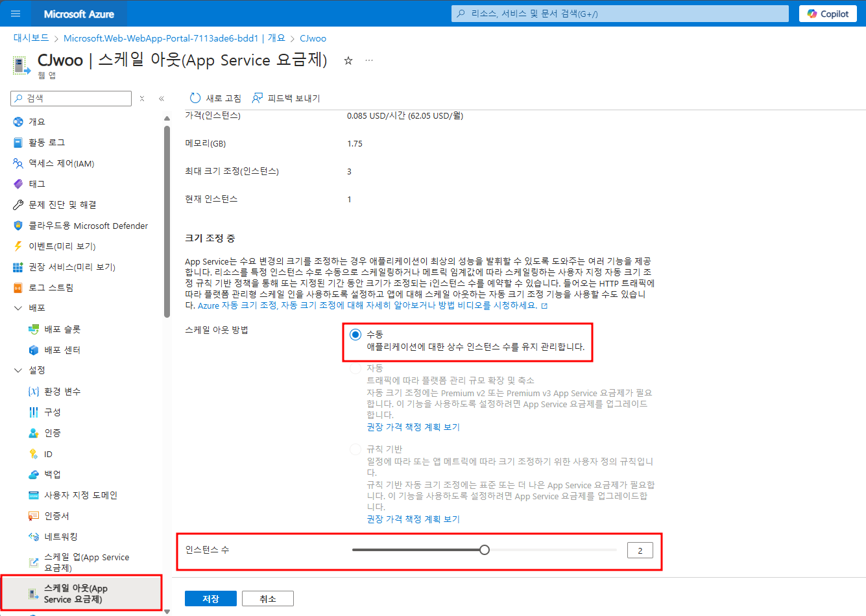
Task: Pin page with the favorite star icon
Action: [x=348, y=60]
